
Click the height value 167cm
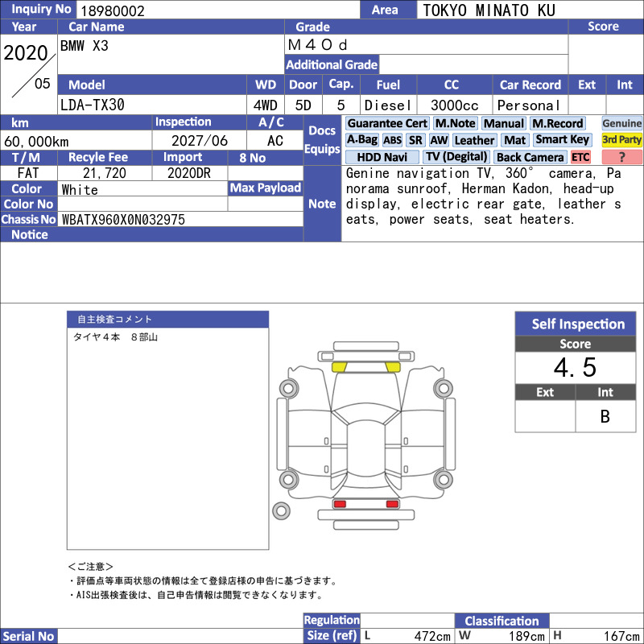[621, 636]
